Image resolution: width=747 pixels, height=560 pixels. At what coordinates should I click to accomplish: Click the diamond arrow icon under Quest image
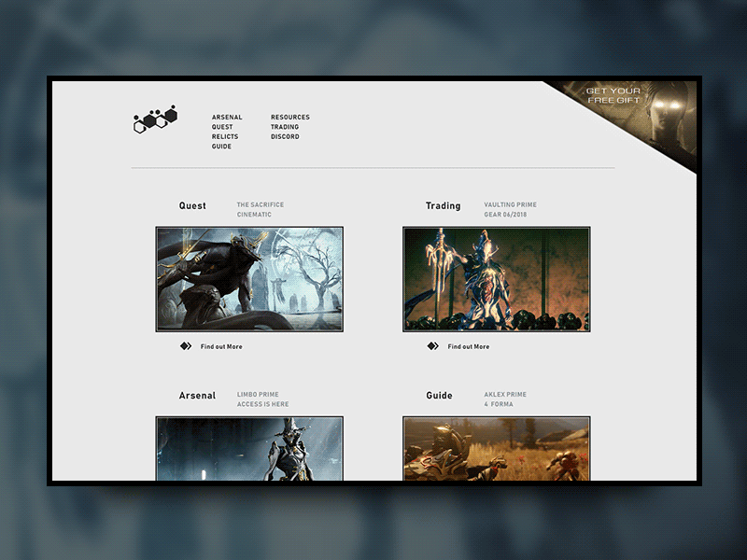click(x=186, y=346)
